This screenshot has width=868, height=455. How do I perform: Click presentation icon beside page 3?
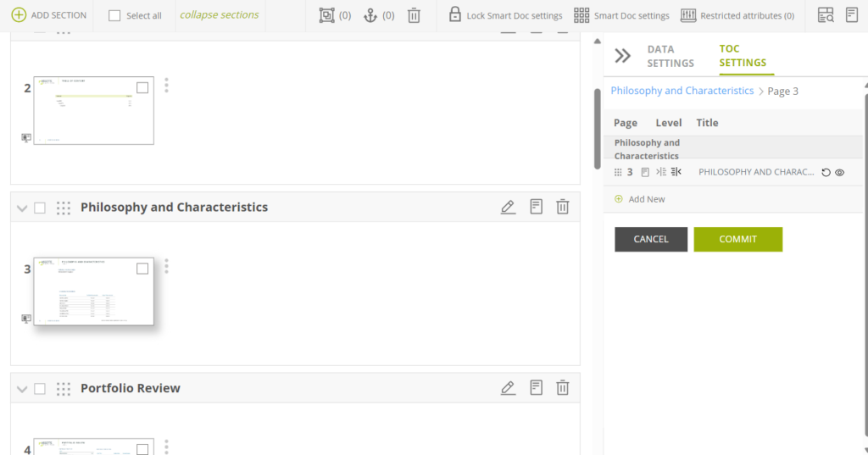pyautogui.click(x=26, y=319)
